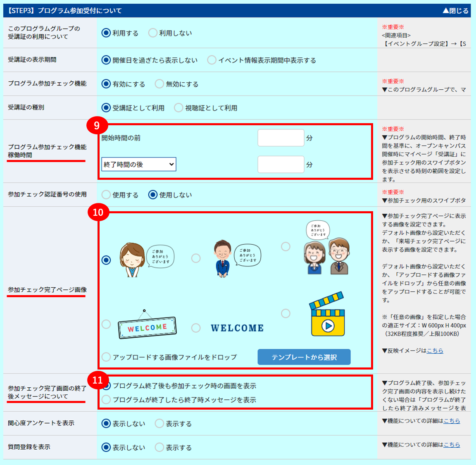Open こちら link in 質問登録 row

click(452, 445)
